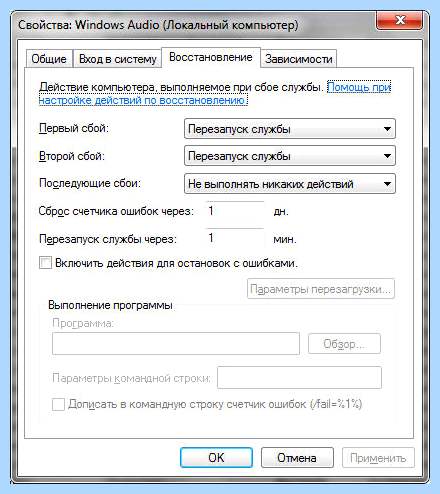
Task: Open the recovery actions help link
Action: point(215,94)
